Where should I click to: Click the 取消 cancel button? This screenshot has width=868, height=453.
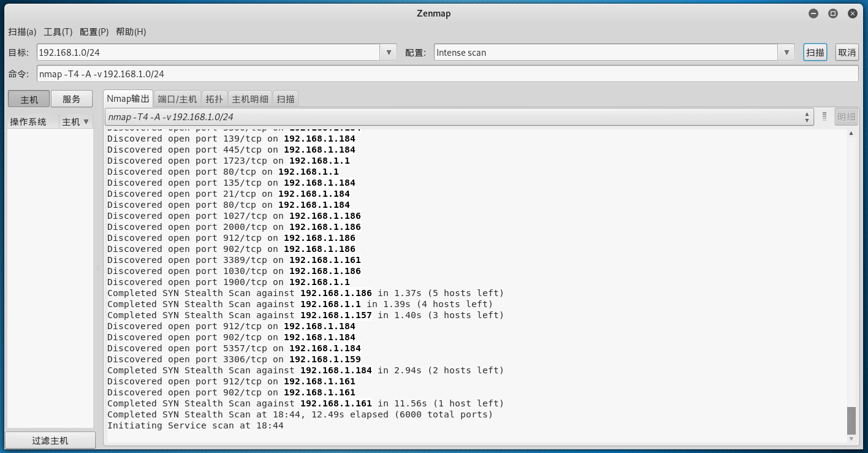(847, 53)
